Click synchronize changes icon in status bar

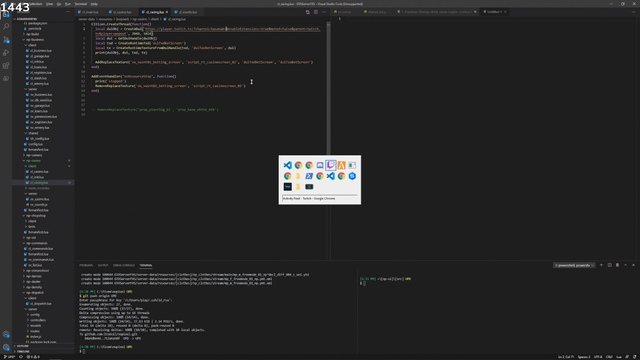(21, 357)
